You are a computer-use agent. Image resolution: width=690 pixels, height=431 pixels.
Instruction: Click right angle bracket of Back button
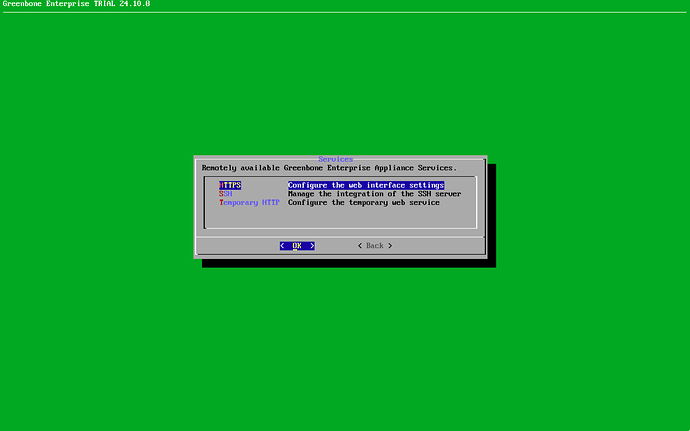coord(390,245)
